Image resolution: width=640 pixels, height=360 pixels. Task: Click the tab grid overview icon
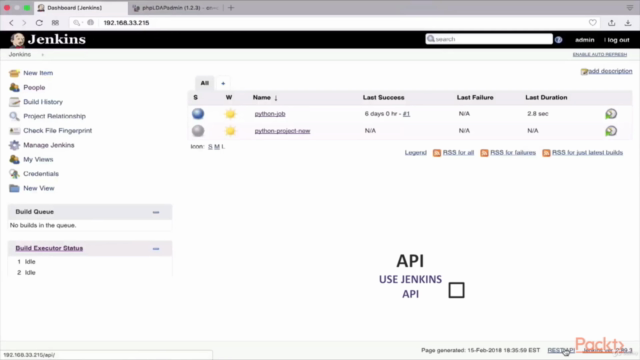coord(55,23)
